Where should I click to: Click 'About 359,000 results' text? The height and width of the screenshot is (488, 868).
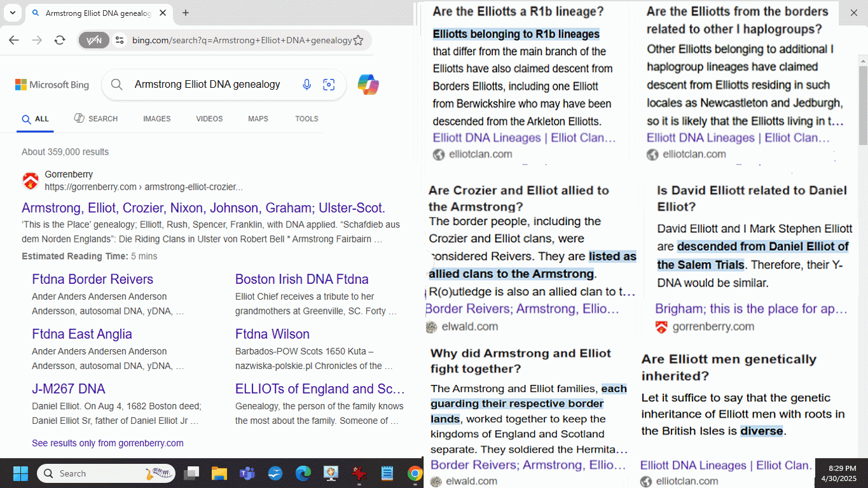pos(65,152)
